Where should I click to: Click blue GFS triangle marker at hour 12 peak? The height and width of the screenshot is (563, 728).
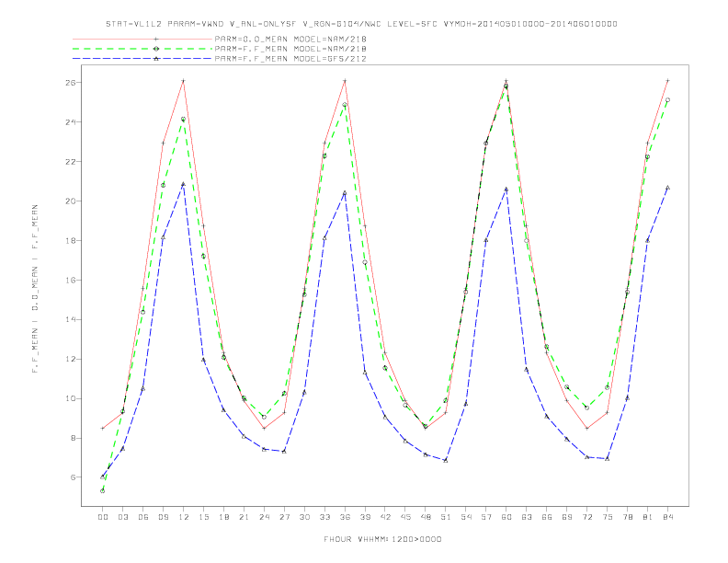[x=184, y=184]
